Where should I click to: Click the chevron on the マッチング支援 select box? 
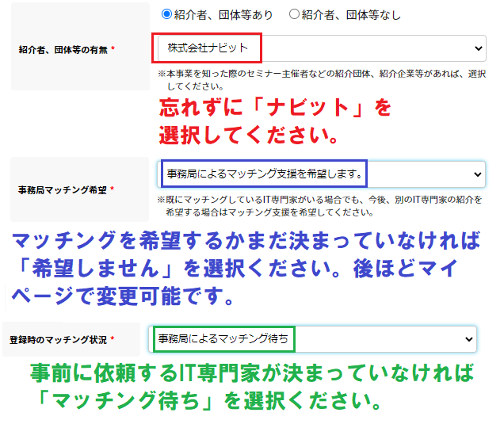coord(477,173)
